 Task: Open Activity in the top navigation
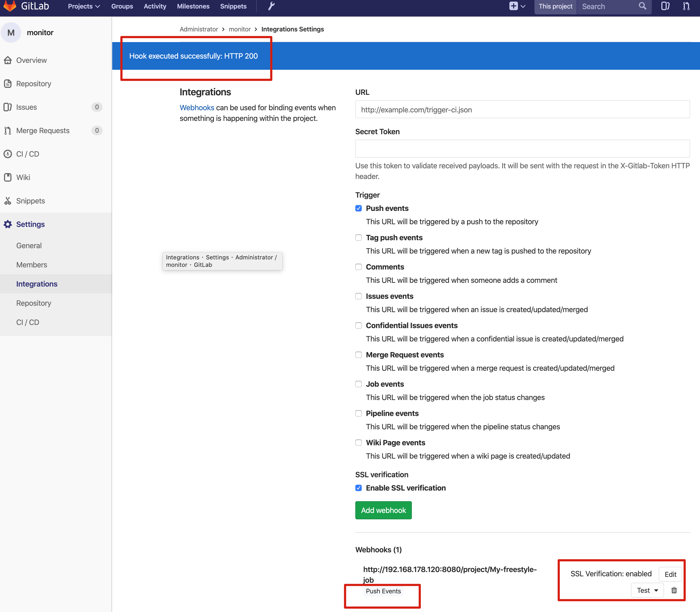click(155, 6)
